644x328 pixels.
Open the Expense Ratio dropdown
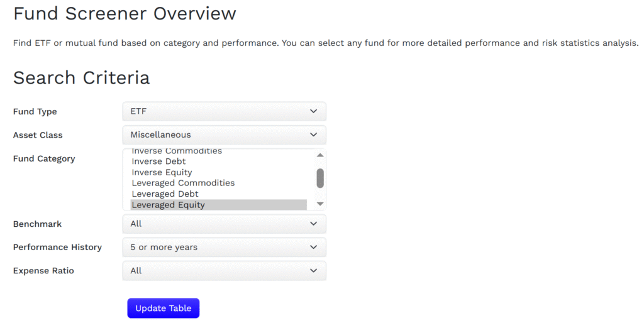pos(224,271)
